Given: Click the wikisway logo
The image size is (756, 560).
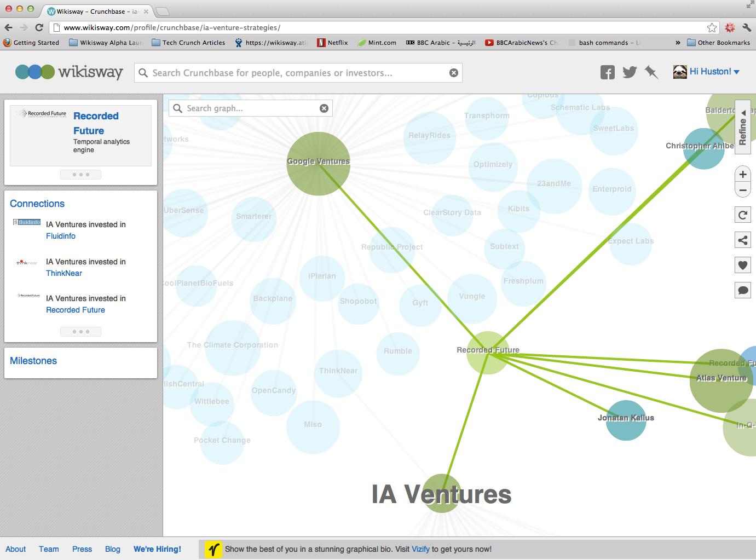Looking at the screenshot, I should point(69,72).
